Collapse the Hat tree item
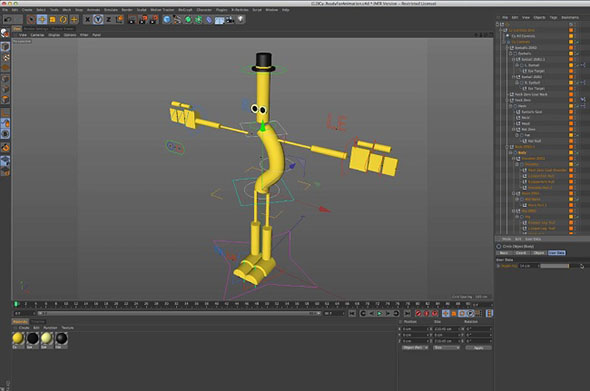590x391 pixels. tap(517, 135)
